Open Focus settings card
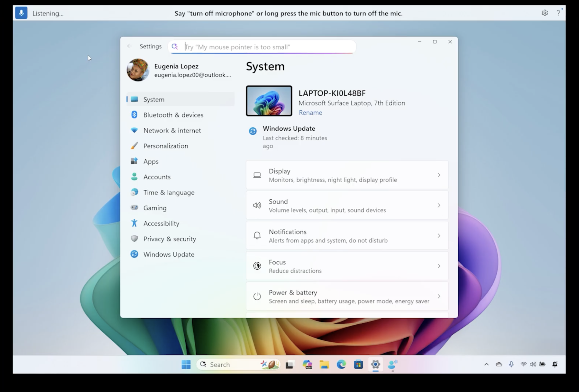Screen dimensions: 579x392 click(347, 266)
